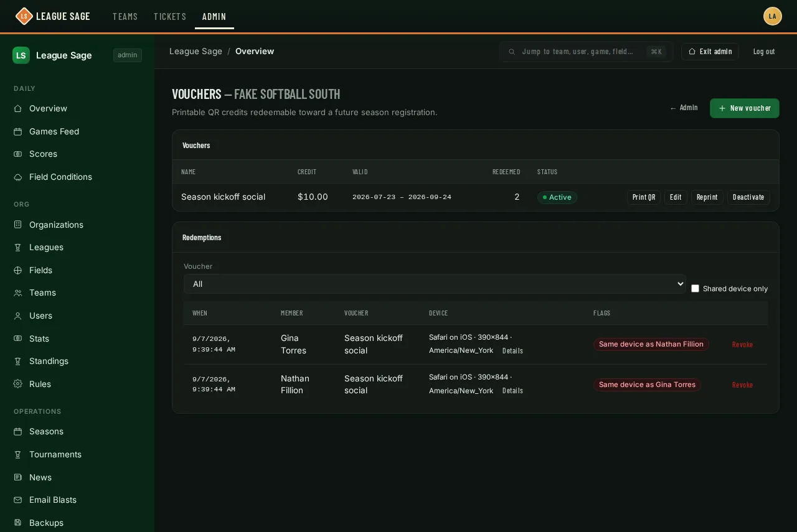Click the Email Blasts envelope icon
The image size is (797, 532).
[18, 500]
